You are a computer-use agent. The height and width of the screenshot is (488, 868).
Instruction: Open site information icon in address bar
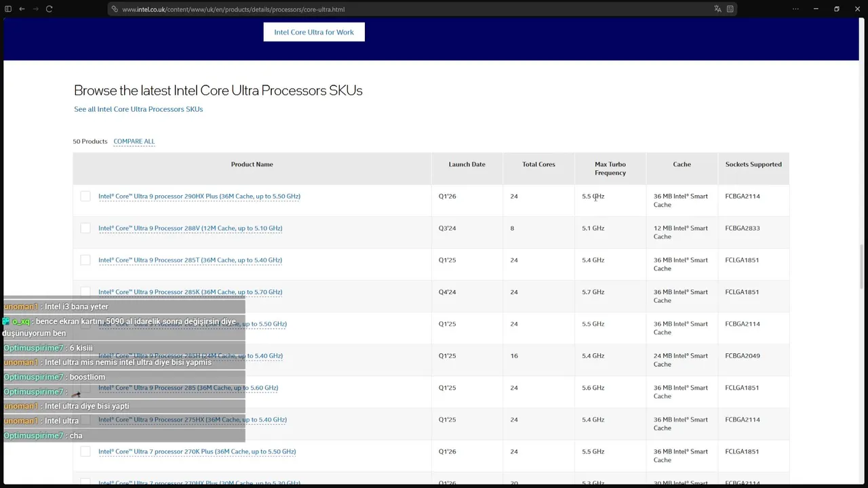(115, 9)
